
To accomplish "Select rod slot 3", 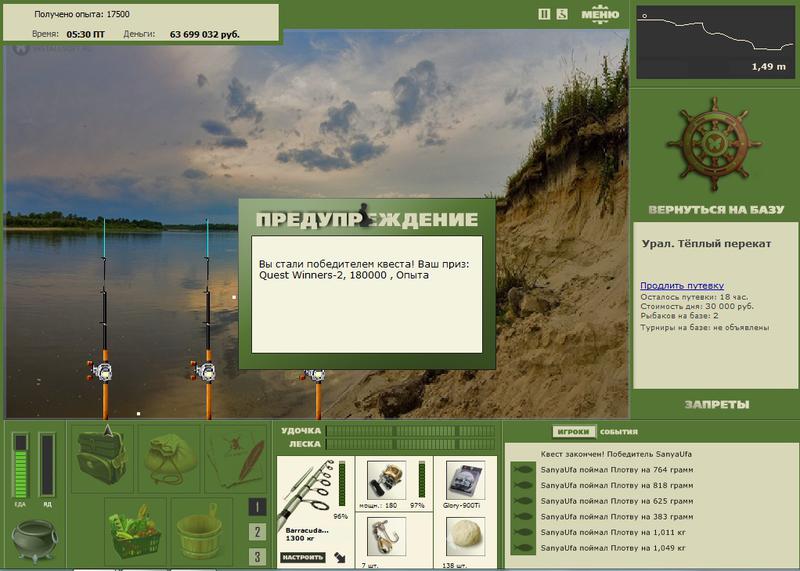I will coord(257,556).
